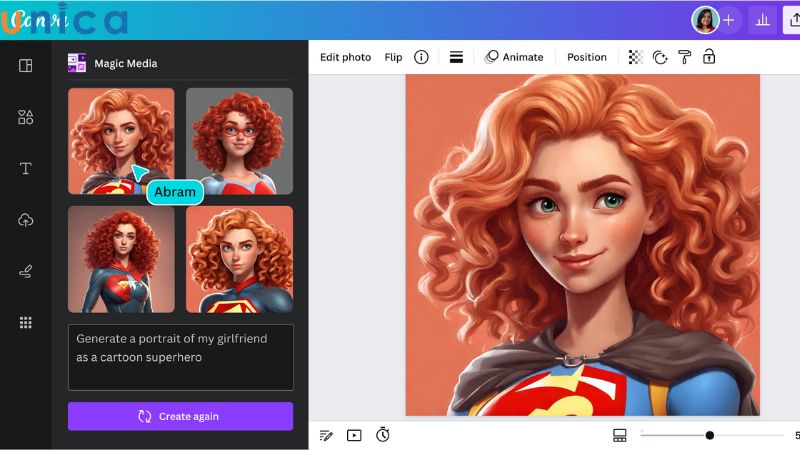Click Flip in toolbar
Screen dimensions: 800x450
[393, 57]
